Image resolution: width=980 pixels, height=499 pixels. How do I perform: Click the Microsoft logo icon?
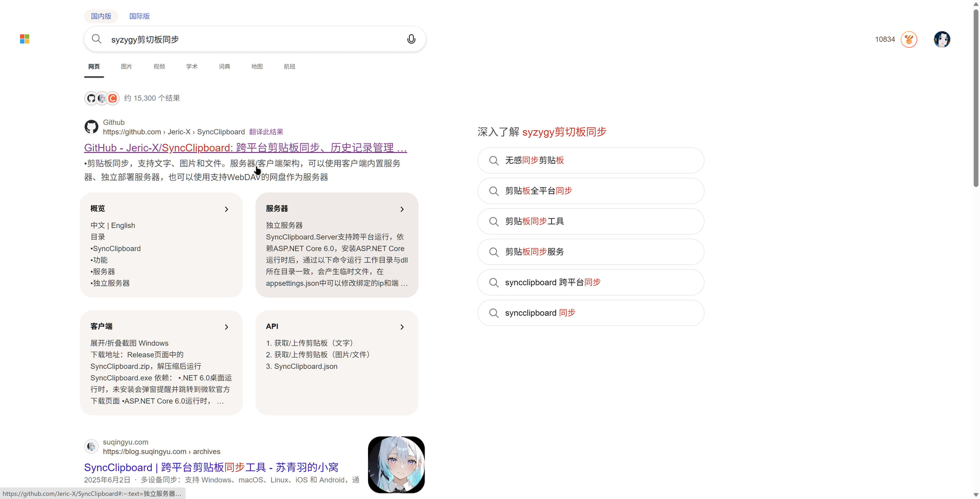[24, 39]
